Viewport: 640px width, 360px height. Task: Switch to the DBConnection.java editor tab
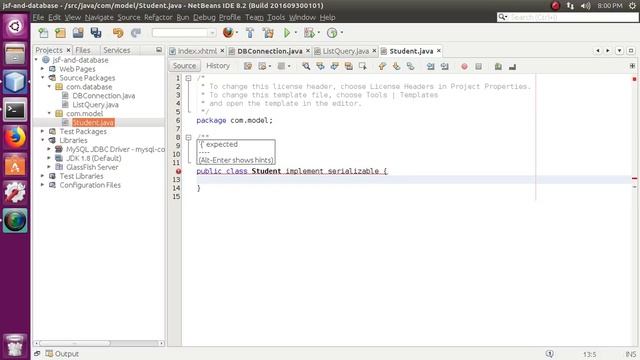(269, 51)
